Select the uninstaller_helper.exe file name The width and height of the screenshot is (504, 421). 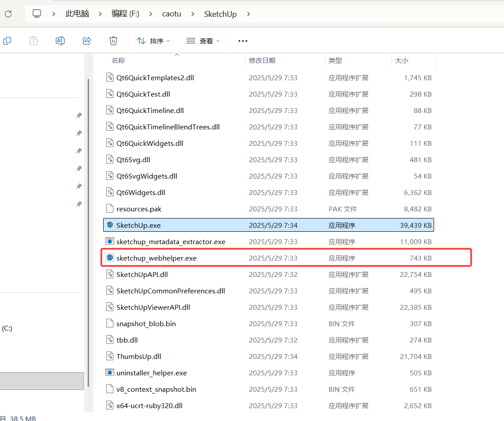point(152,373)
